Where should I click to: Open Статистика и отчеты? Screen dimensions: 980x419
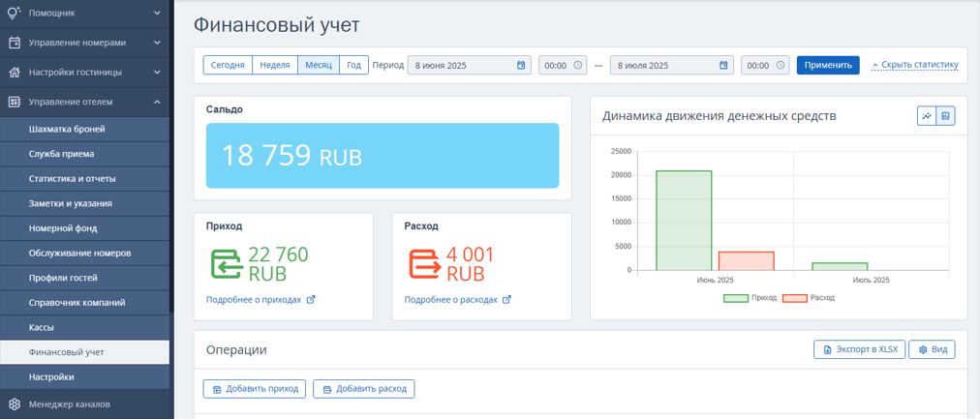point(84,179)
